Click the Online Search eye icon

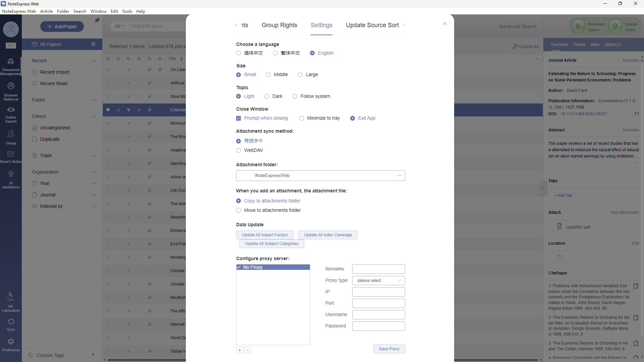[11, 110]
